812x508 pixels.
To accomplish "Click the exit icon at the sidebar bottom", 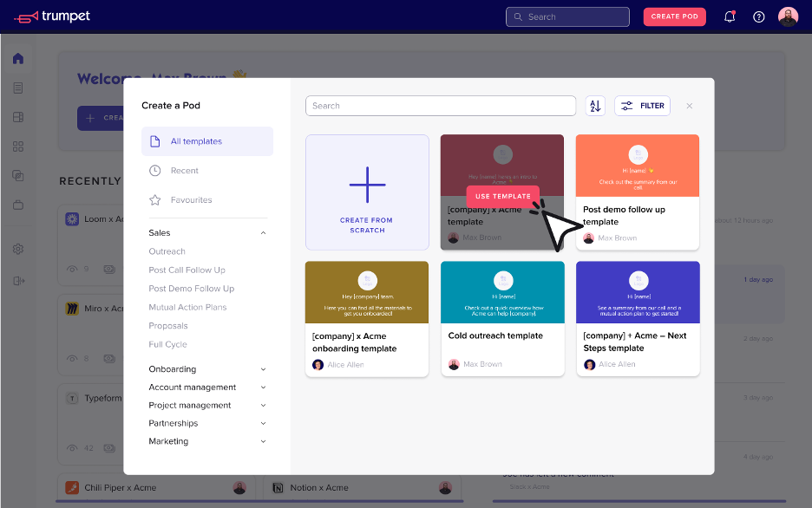I will 17,279.
